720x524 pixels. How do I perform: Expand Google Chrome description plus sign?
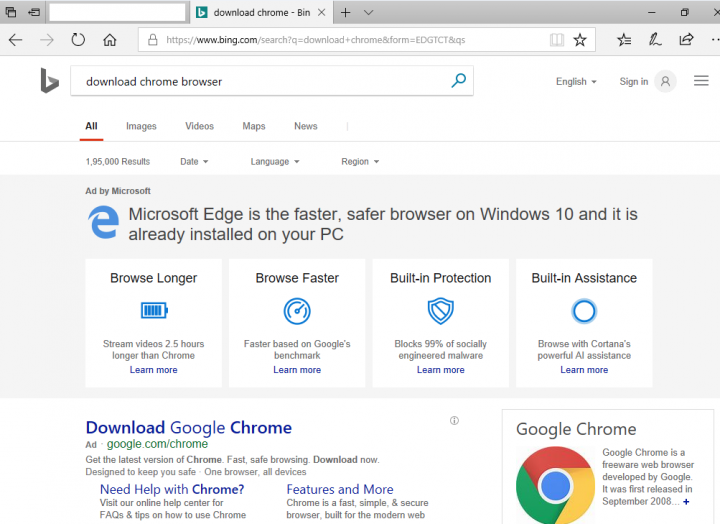(x=686, y=502)
